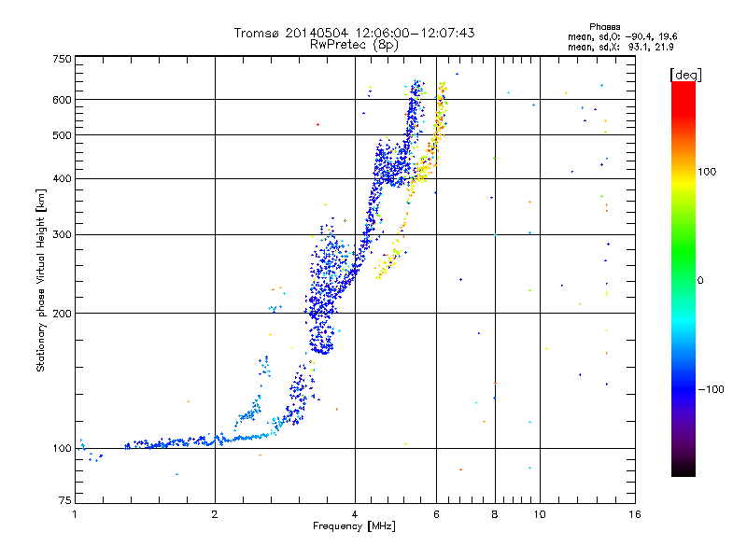Viewport: 747px width, 560px height.
Task: Click the plot title 'Tromsø 20140504 12:06:00-12:07:43'
Action: tap(354, 33)
